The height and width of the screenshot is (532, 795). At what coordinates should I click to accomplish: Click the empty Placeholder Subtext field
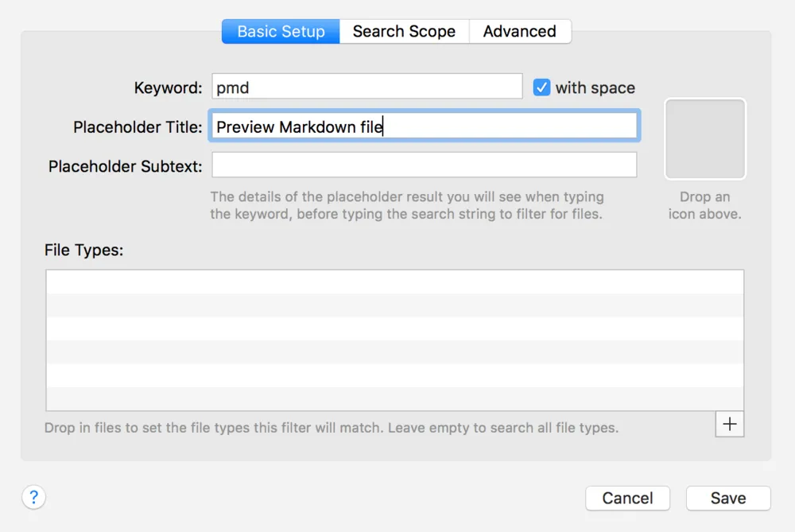(424, 165)
